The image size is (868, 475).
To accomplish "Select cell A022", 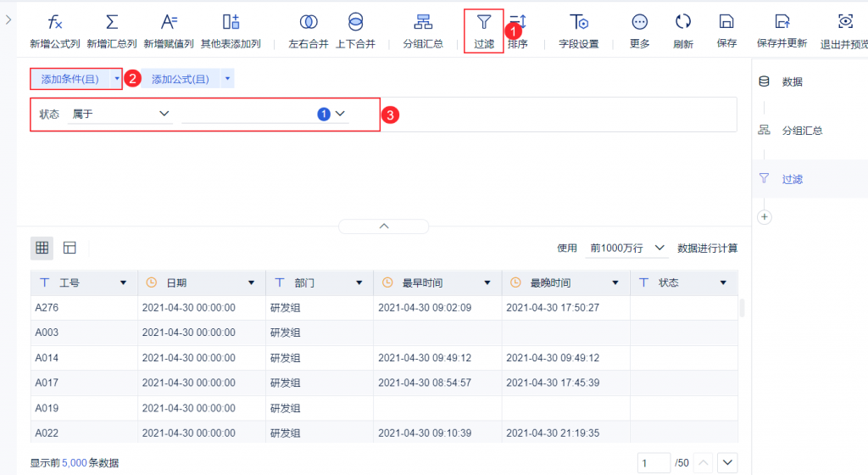I will (84, 433).
